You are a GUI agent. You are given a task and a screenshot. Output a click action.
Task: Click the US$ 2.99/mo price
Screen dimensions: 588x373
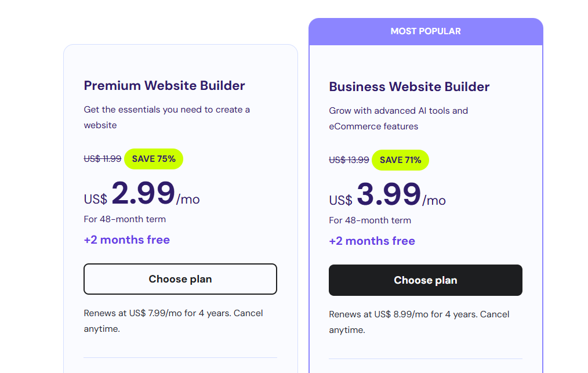point(141,194)
